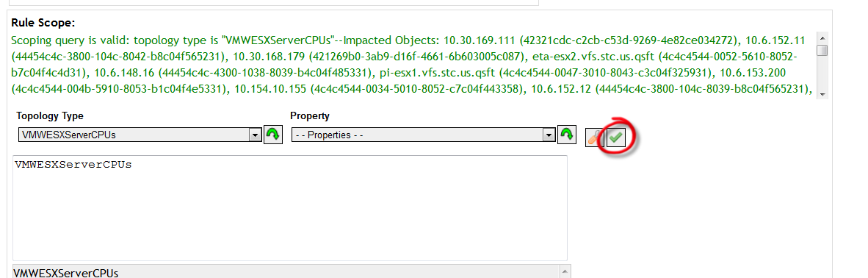
Task: Open the Properties dropdown
Action: [x=423, y=135]
